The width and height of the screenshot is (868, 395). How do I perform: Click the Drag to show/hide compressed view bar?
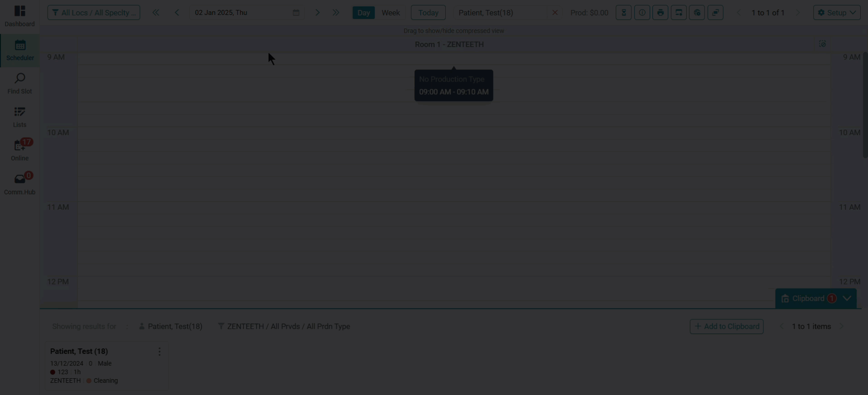pyautogui.click(x=453, y=31)
